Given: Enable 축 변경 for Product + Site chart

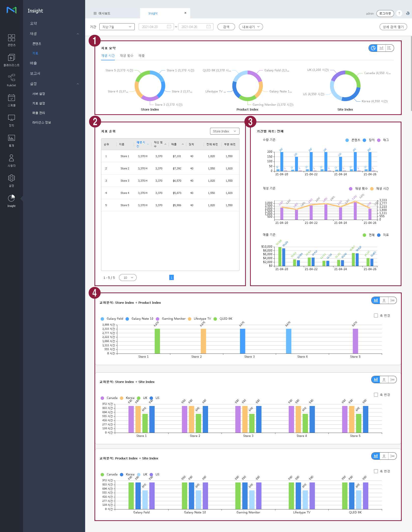Looking at the screenshot, I should point(376,471).
